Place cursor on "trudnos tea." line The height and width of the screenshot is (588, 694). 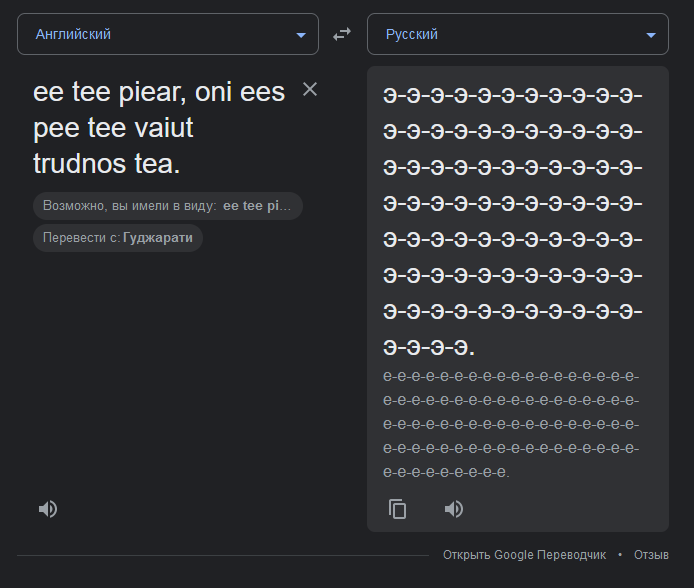click(x=107, y=163)
